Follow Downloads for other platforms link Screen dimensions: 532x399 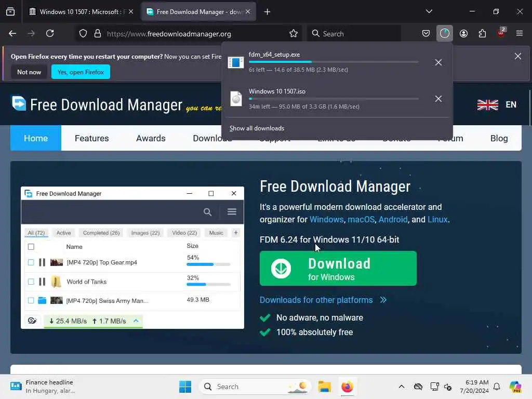pyautogui.click(x=323, y=300)
